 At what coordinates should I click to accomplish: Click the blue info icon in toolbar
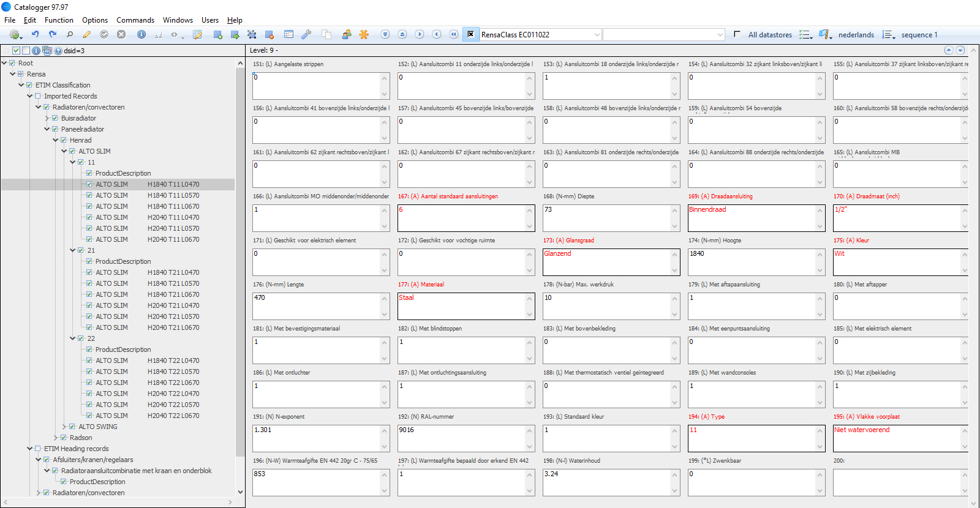point(141,35)
